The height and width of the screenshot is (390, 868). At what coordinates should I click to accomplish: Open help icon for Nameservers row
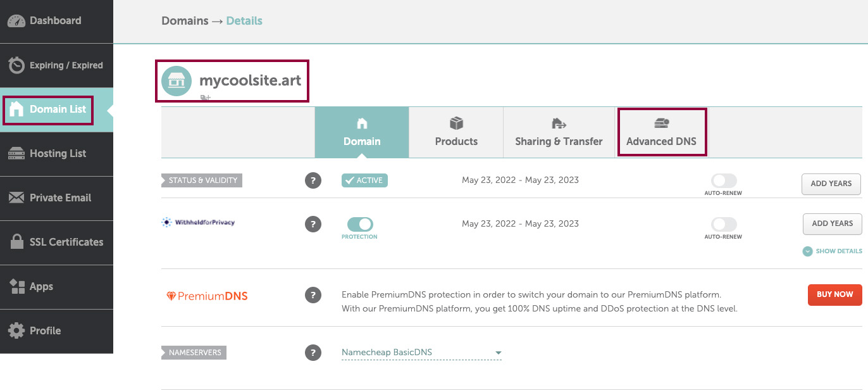[313, 353]
